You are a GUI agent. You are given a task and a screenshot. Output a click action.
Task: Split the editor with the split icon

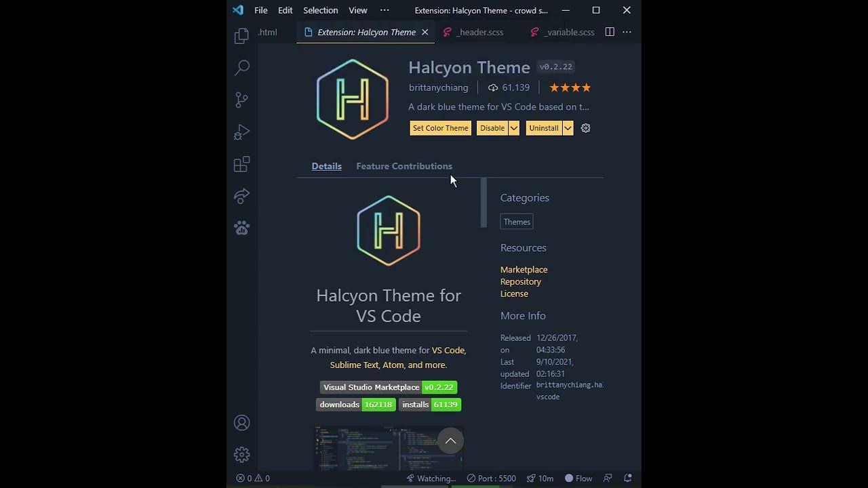[610, 32]
